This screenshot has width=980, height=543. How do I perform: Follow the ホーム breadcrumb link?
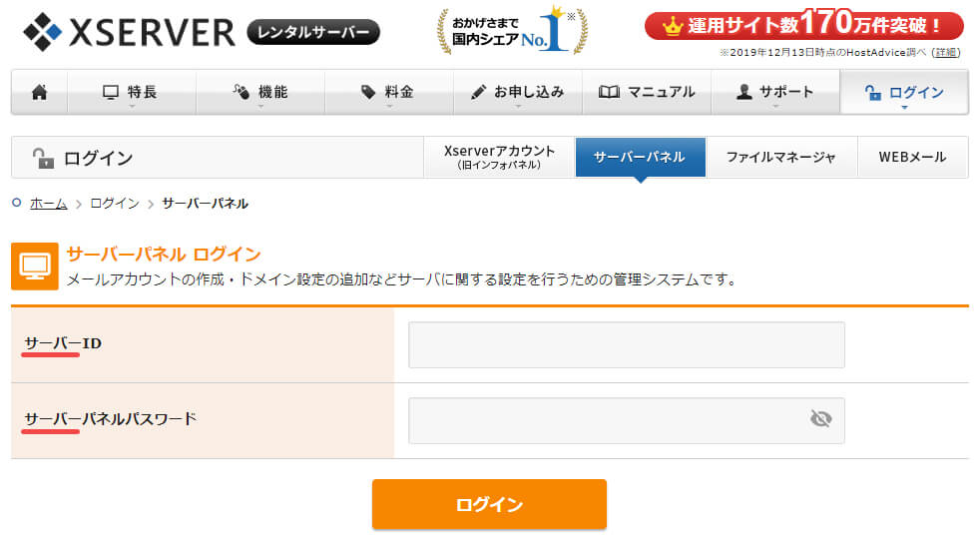point(49,204)
